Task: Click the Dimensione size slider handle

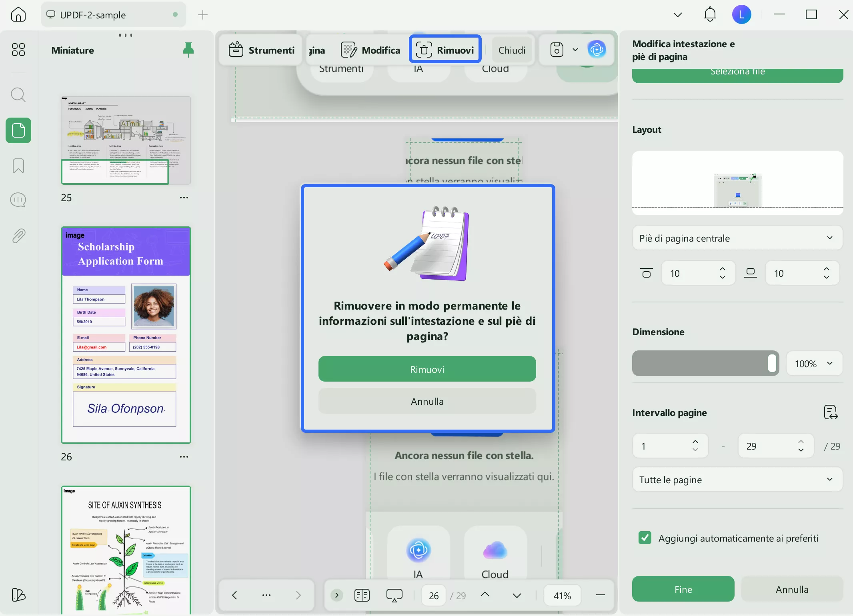Action: (772, 363)
